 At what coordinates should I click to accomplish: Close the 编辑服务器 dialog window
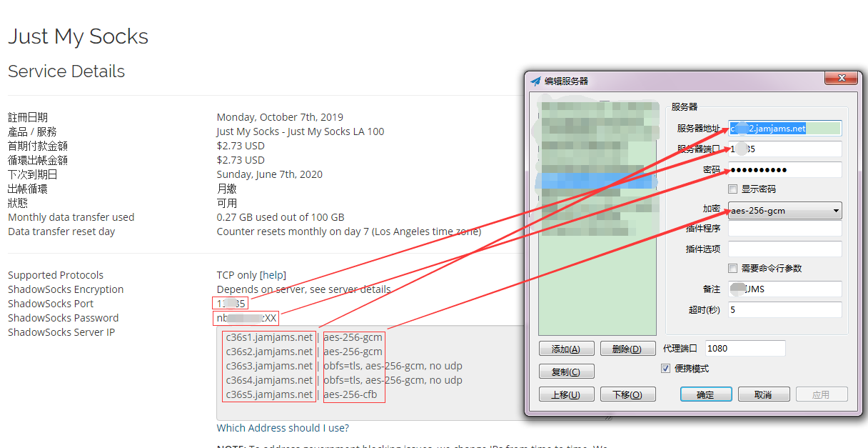point(840,78)
